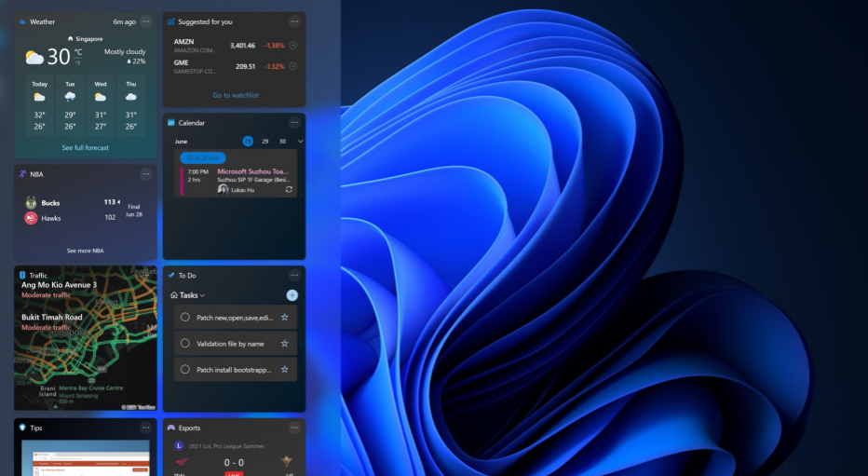
Task: Mark Patch new,open,save task complete
Action: pos(185,317)
